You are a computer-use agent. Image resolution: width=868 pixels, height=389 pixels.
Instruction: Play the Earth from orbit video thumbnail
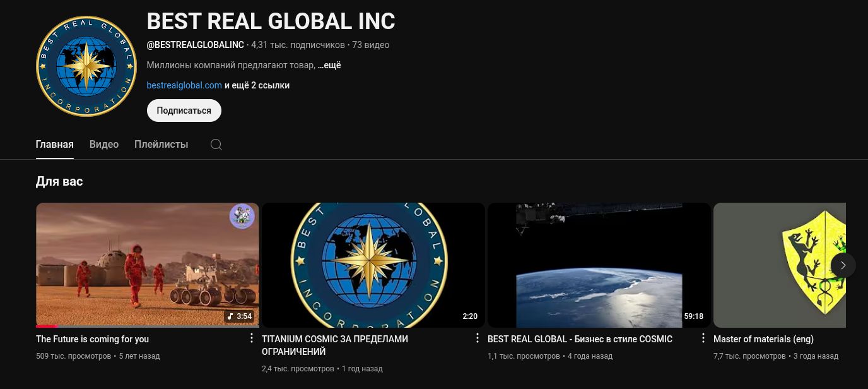coord(599,265)
